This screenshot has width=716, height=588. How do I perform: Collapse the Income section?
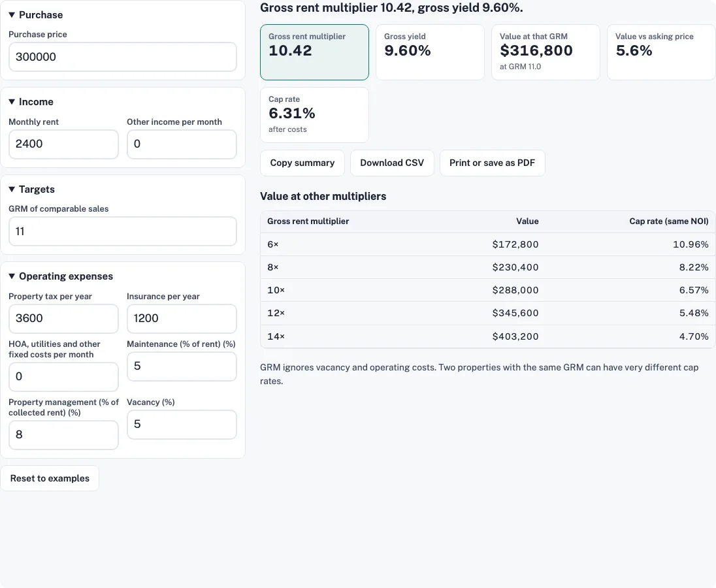point(31,102)
